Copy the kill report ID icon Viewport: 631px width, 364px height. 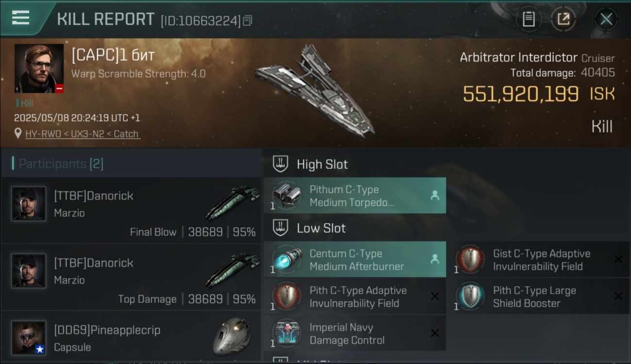pyautogui.click(x=248, y=21)
